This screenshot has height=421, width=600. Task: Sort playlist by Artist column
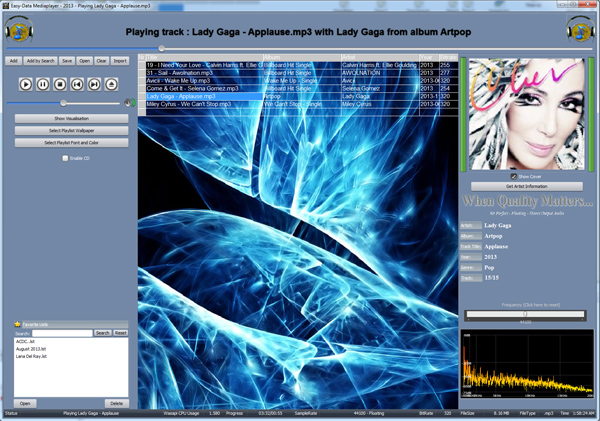click(x=380, y=57)
